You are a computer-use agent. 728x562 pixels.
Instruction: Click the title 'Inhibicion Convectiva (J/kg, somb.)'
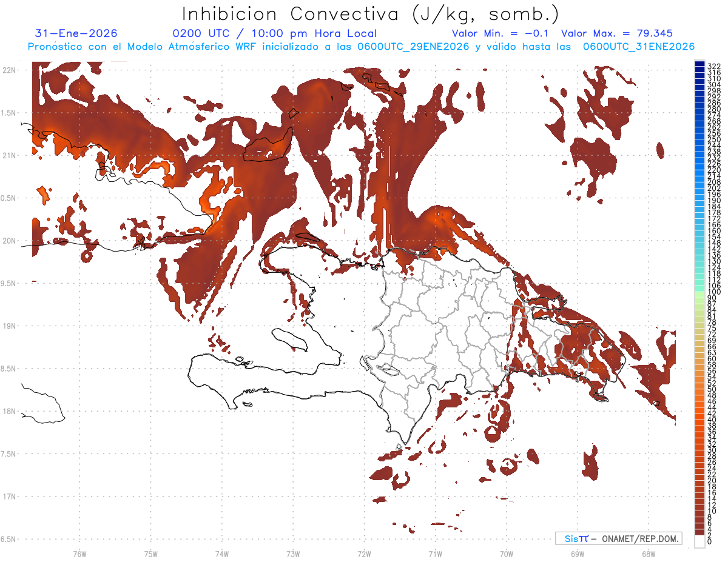click(x=371, y=14)
